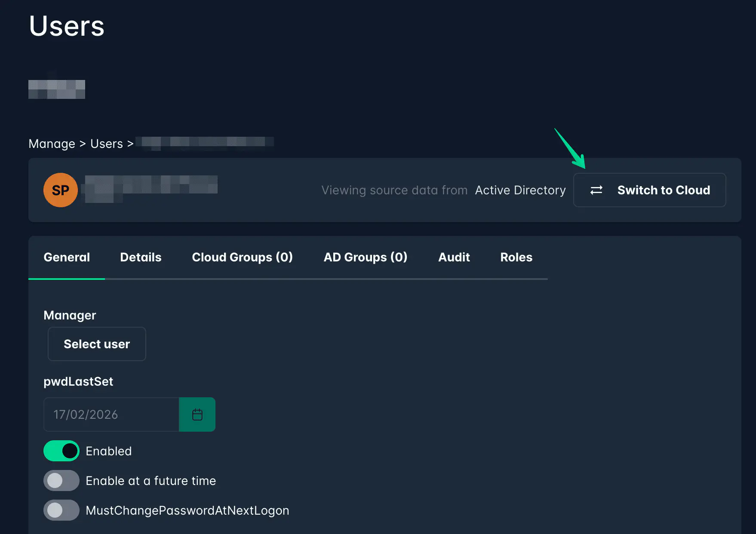Screen dimensions: 756x534
Task: Go to Manage in the breadcrumb
Action: (52, 144)
